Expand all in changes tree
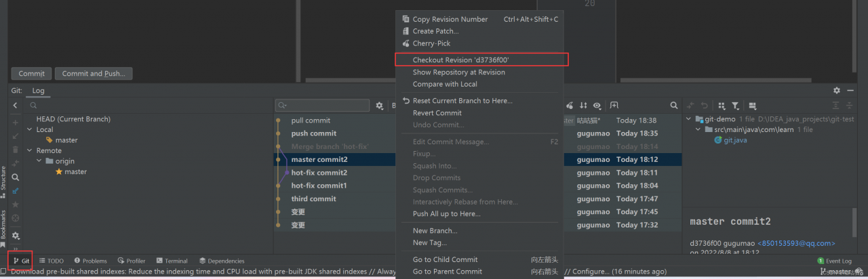Image resolution: width=868 pixels, height=279 pixels. (836, 106)
